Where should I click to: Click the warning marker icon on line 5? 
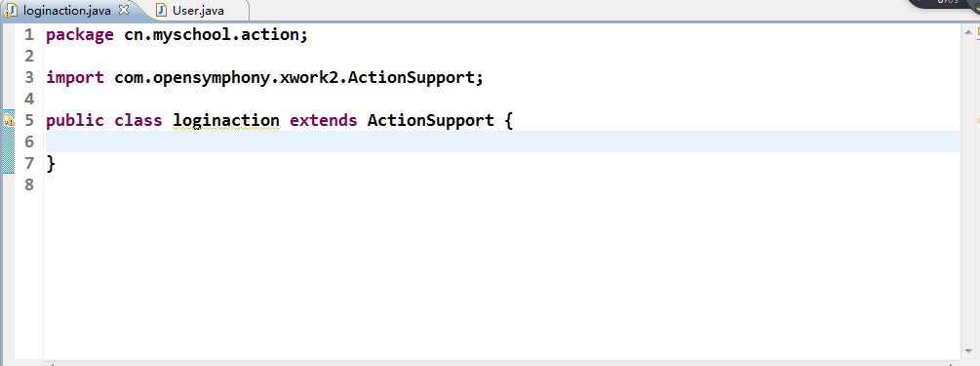(8, 119)
